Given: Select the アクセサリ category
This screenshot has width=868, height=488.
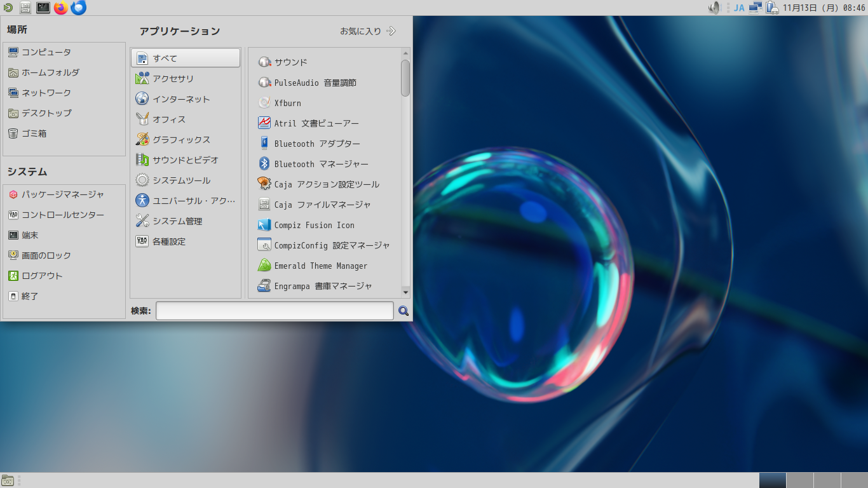Looking at the screenshot, I should pyautogui.click(x=186, y=79).
